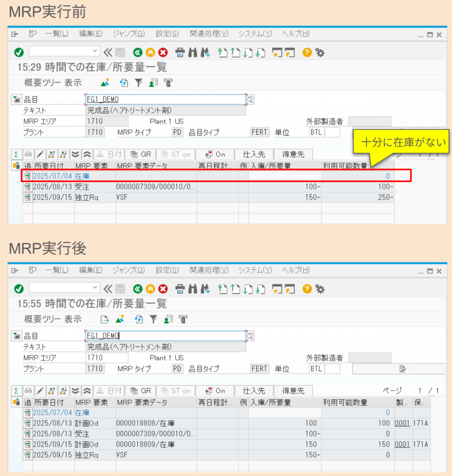Click the green Back icon in lower window
Viewport: 452px width, 476px height.
tap(138, 289)
